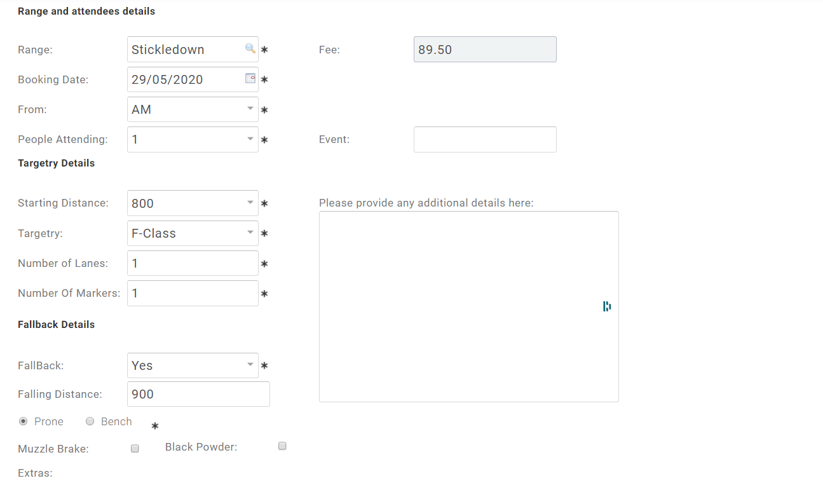This screenshot has width=823, height=504.
Task: Enable the Muzzle Brake checkbox
Action: pyautogui.click(x=135, y=449)
